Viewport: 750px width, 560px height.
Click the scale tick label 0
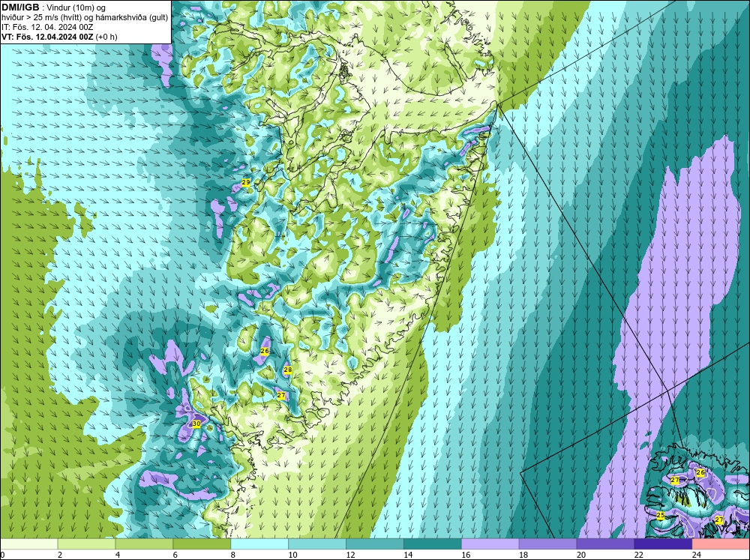point(2,555)
